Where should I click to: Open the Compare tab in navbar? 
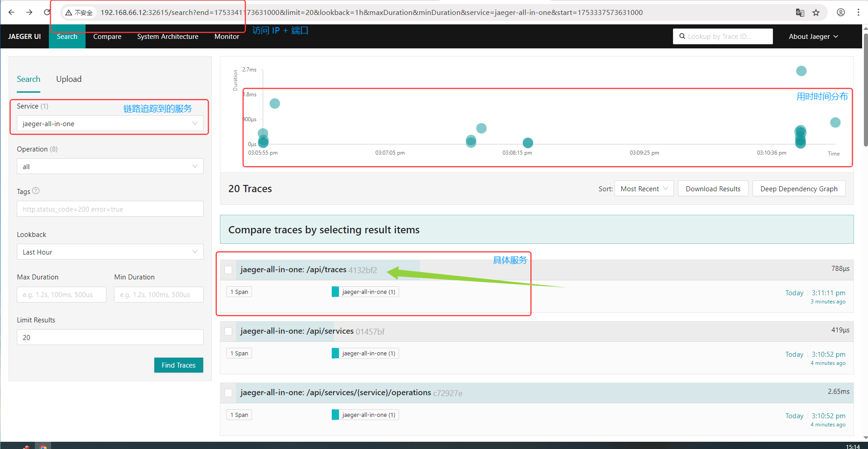[x=107, y=37]
